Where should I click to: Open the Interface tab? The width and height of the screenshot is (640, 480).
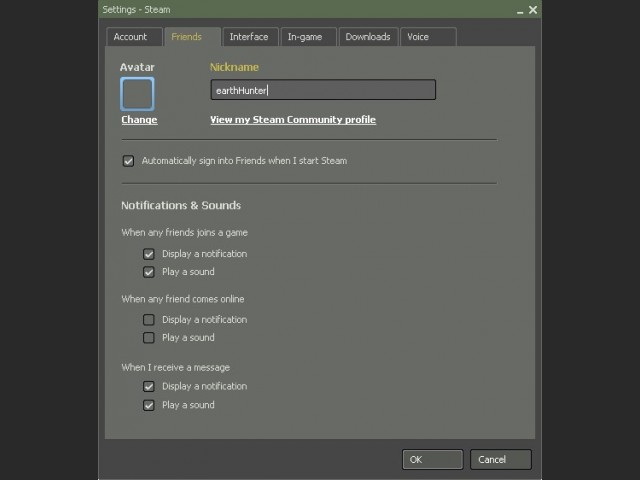251,37
